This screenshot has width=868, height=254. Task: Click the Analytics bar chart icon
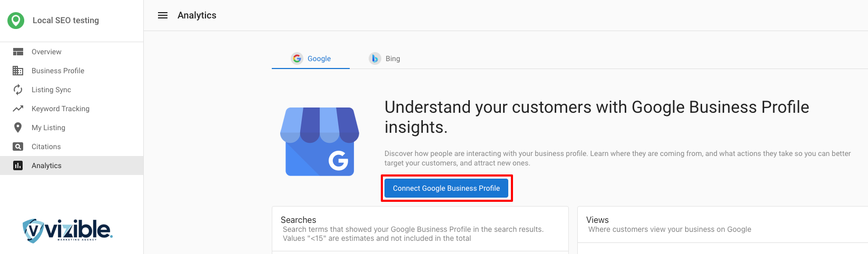18,165
